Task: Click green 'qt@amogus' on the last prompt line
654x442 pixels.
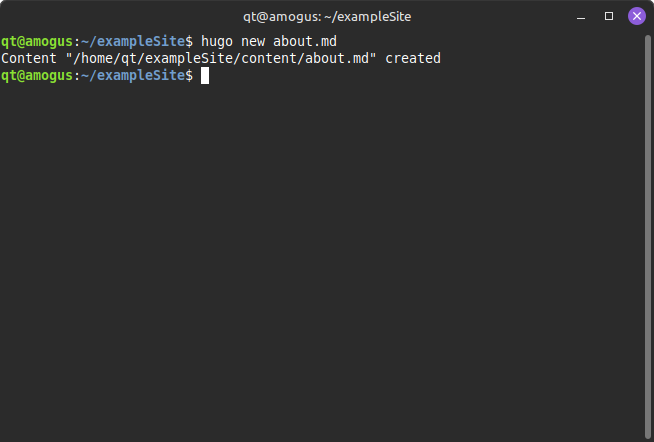Action: coord(37,76)
